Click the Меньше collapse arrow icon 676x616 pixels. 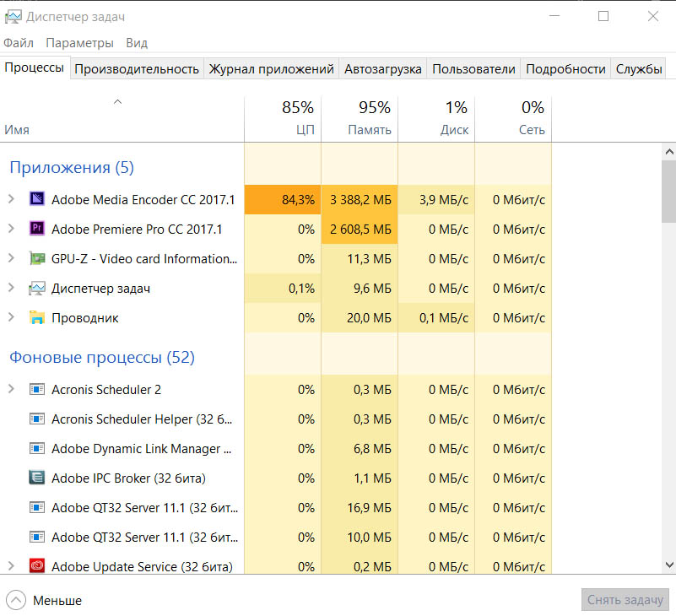(16, 600)
